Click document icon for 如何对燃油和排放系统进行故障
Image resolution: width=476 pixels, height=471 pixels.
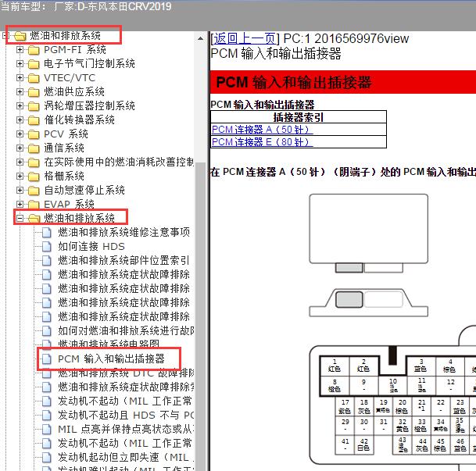tap(46, 331)
